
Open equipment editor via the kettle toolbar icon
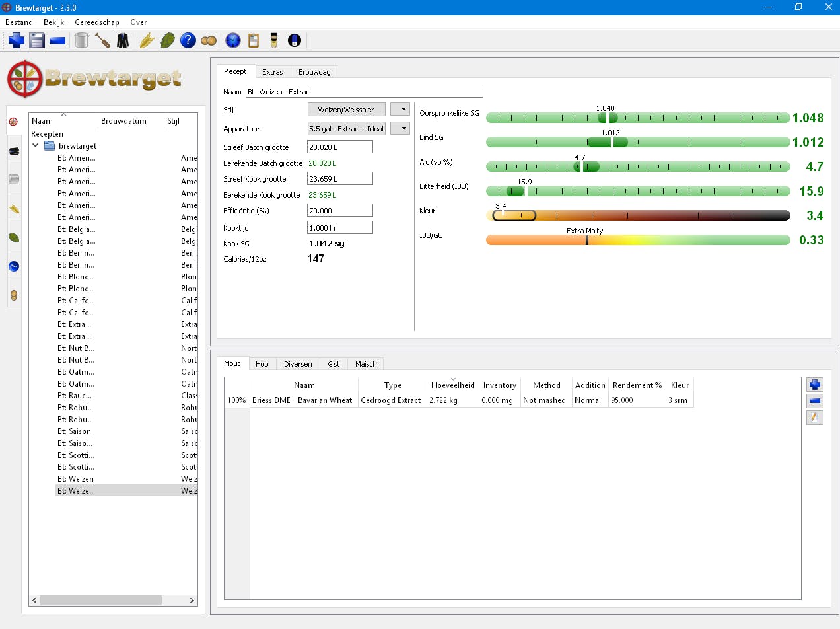[81, 41]
